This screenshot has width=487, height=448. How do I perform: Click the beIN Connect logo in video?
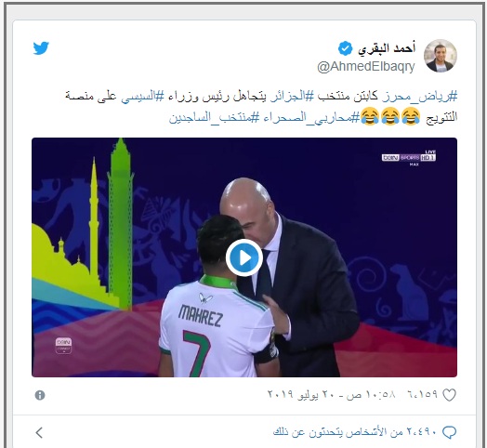click(x=63, y=346)
